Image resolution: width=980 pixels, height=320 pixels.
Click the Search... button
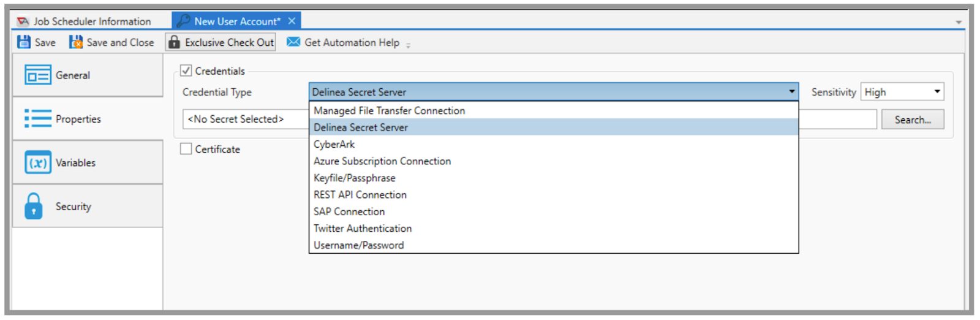[x=912, y=120]
